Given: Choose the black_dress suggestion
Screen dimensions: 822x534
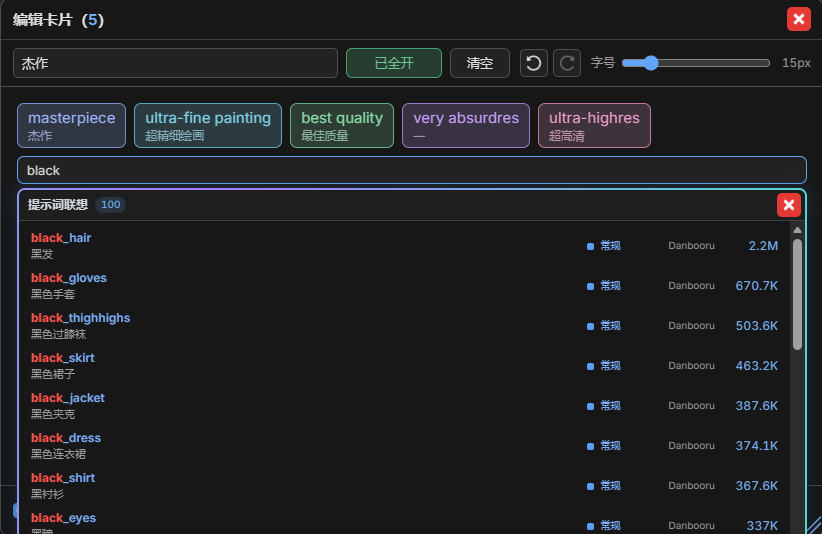Looking at the screenshot, I should click(404, 445).
